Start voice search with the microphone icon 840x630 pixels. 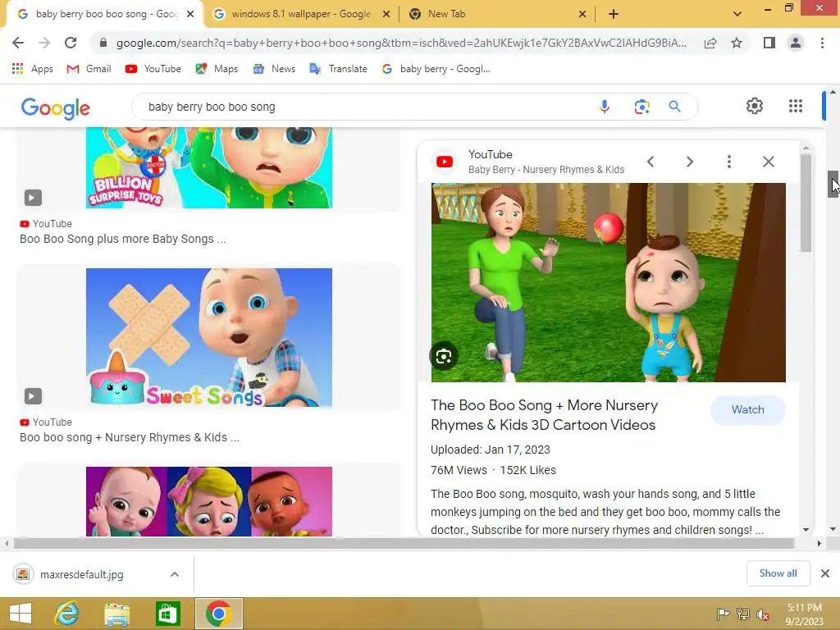click(x=605, y=107)
